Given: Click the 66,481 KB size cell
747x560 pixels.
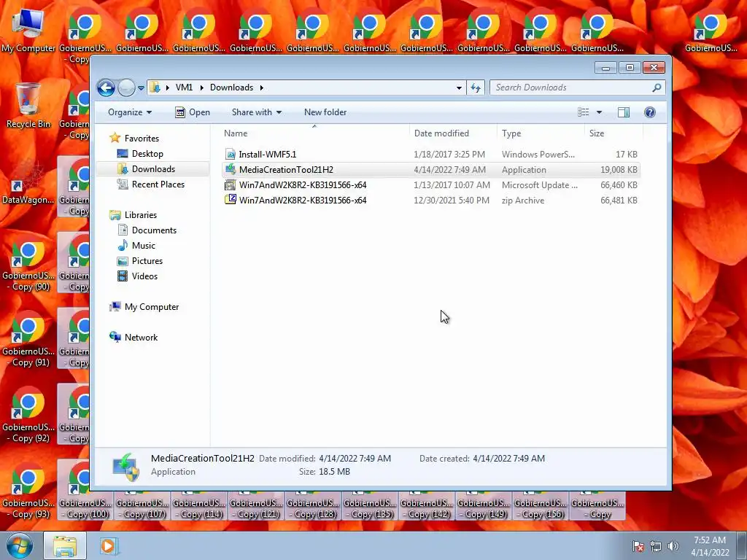Looking at the screenshot, I should [x=619, y=201].
